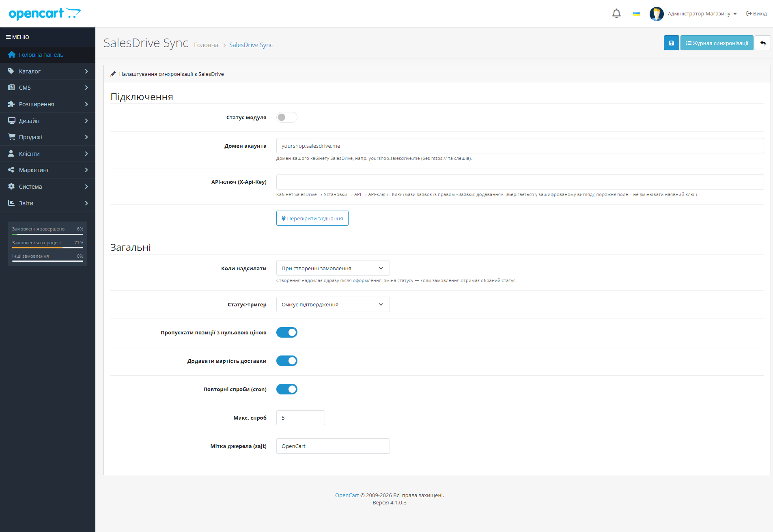Expand the Каталог chevron arrow
Viewport: 773px width, 532px height.
coord(86,71)
